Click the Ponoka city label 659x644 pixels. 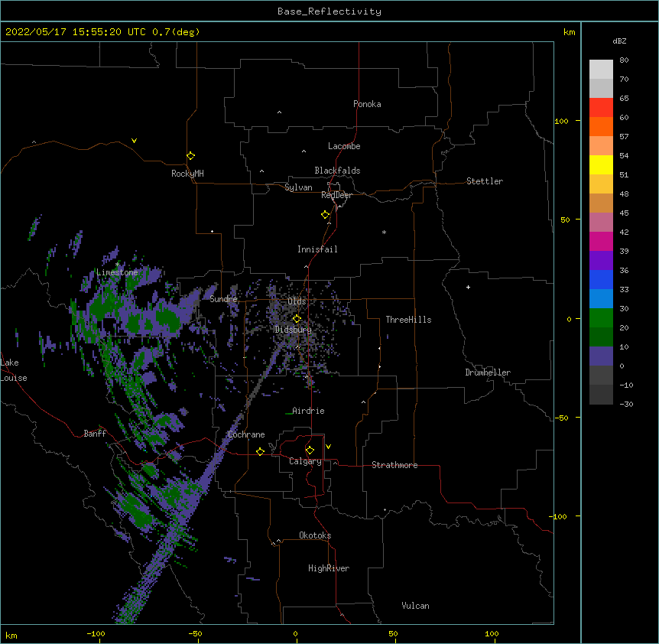pos(367,104)
